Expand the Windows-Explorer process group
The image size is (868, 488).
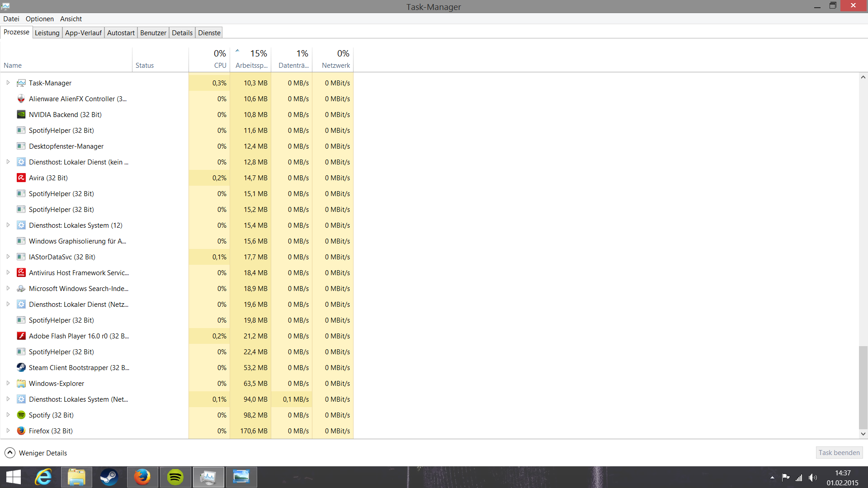(8, 383)
